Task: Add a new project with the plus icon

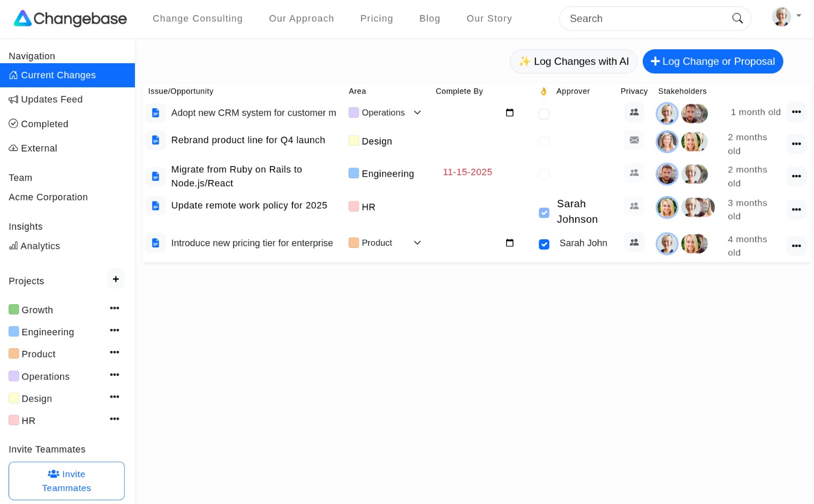Action: (116, 279)
